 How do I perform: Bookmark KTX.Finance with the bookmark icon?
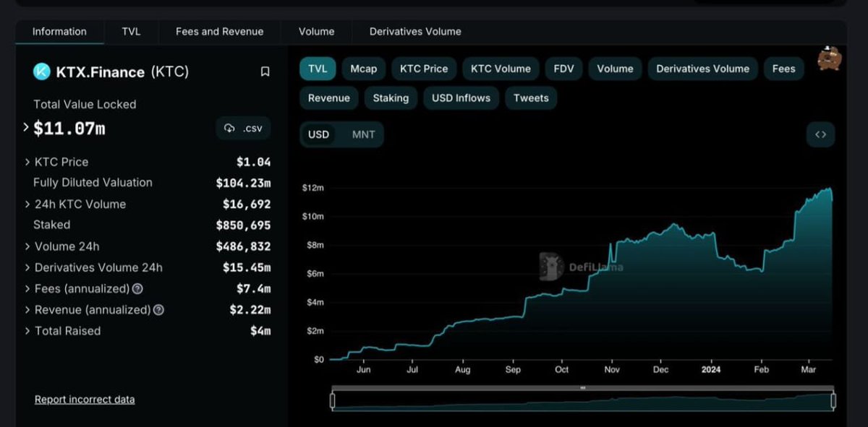[x=265, y=72]
